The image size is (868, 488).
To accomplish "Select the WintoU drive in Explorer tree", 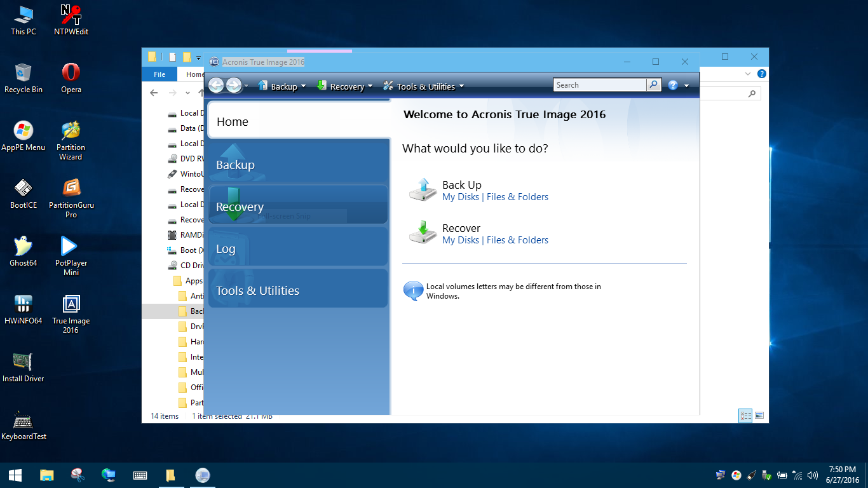I will tap(186, 174).
